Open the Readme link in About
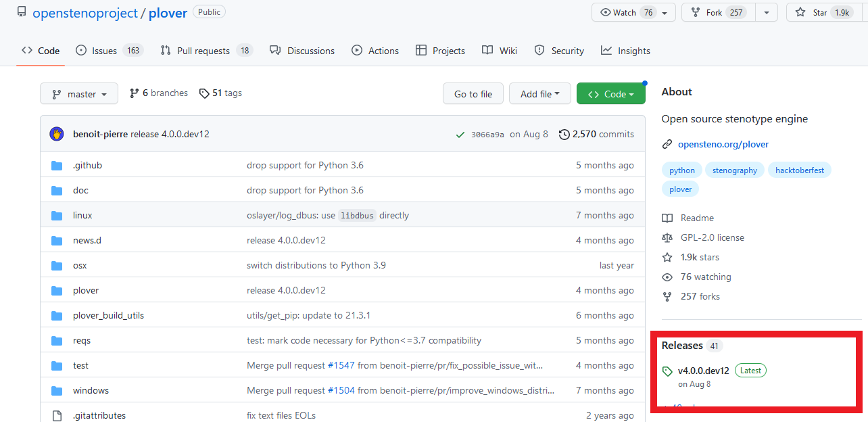The image size is (868, 422). 688,218
